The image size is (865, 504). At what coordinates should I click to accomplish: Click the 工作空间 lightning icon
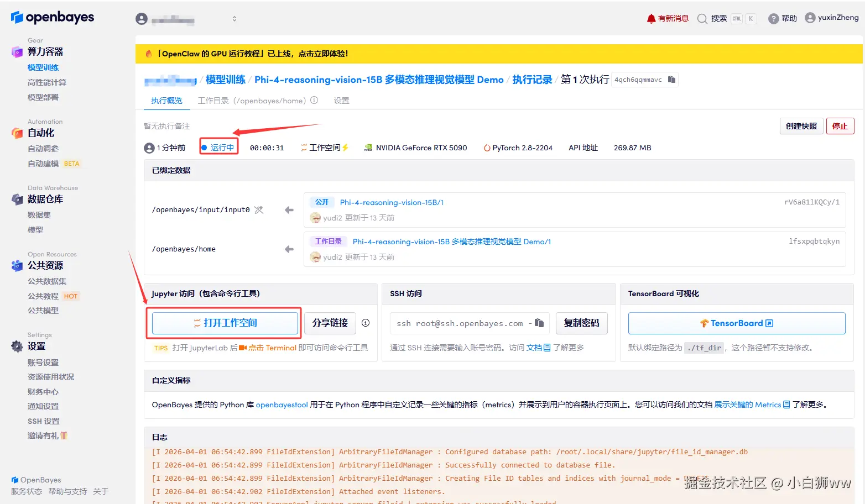coord(345,148)
